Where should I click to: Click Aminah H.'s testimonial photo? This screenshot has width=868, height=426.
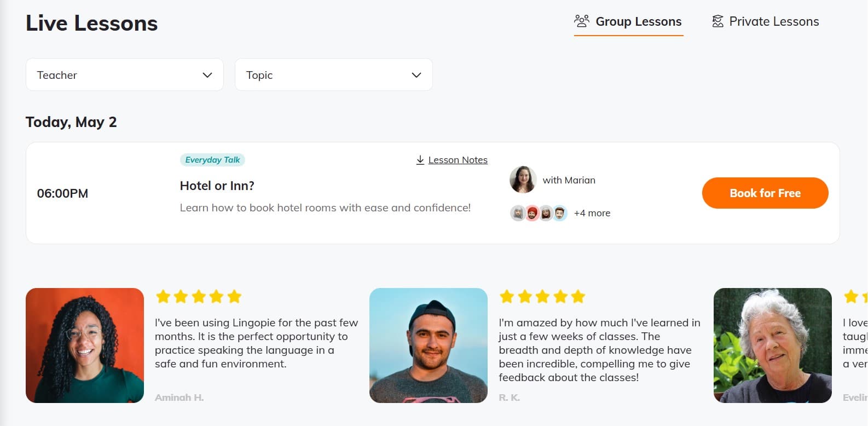pyautogui.click(x=84, y=345)
